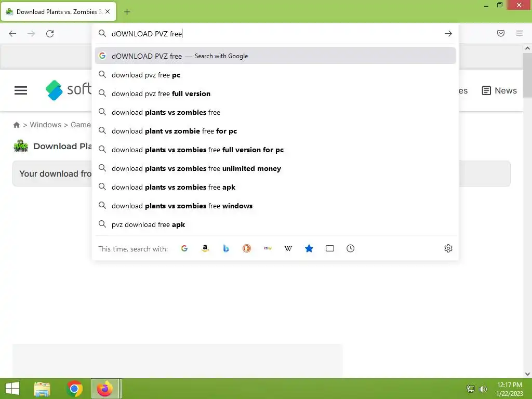Open the Windows Start menu
Screen dimensions: 532x399
(x=12, y=389)
